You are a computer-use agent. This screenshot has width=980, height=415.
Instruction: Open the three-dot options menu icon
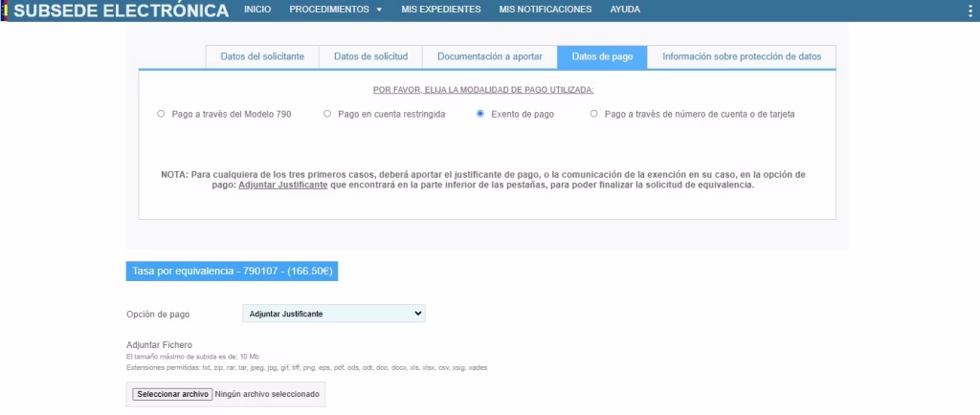pyautogui.click(x=970, y=10)
